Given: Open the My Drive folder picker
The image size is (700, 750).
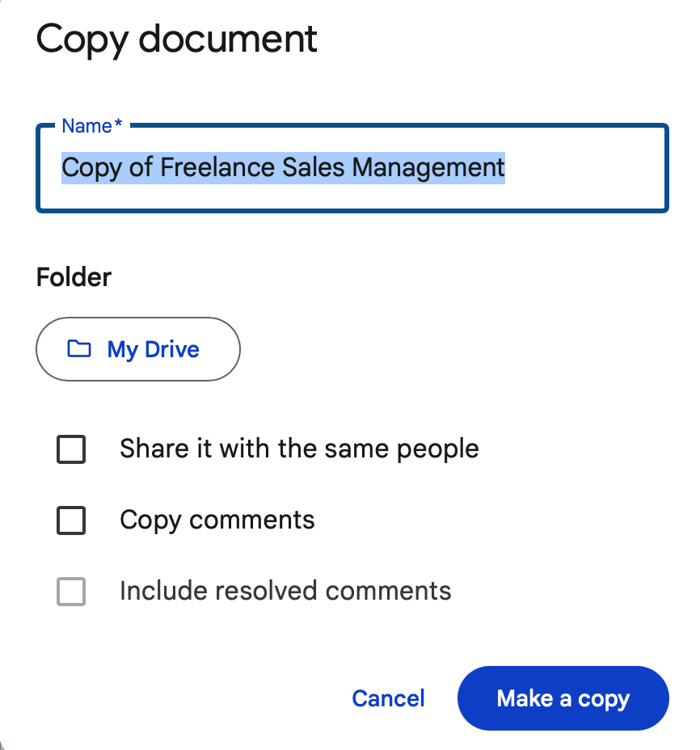Looking at the screenshot, I should tap(137, 349).
